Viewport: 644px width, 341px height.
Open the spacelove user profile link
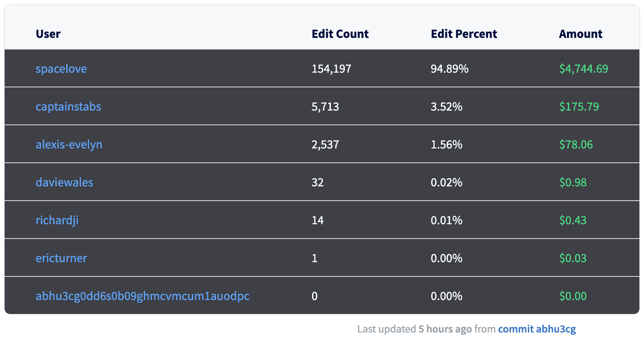pyautogui.click(x=61, y=69)
